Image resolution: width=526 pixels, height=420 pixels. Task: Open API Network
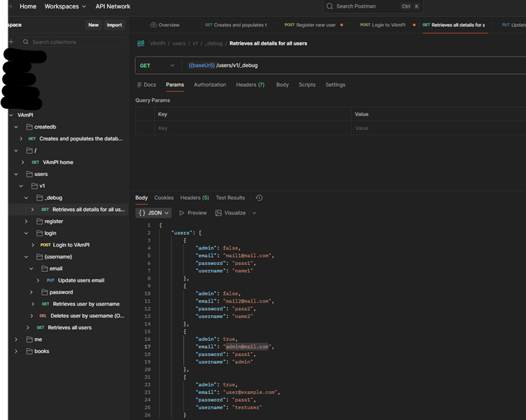[113, 6]
